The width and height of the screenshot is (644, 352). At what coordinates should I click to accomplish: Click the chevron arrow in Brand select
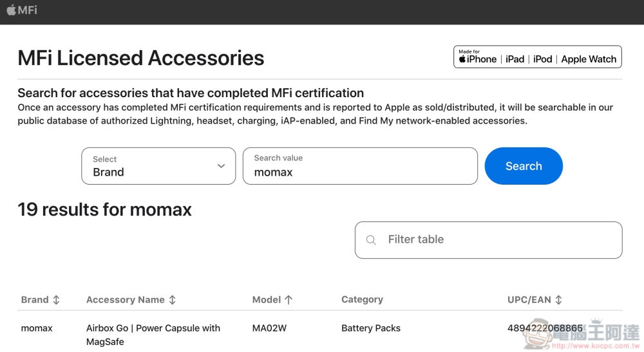[x=222, y=166]
